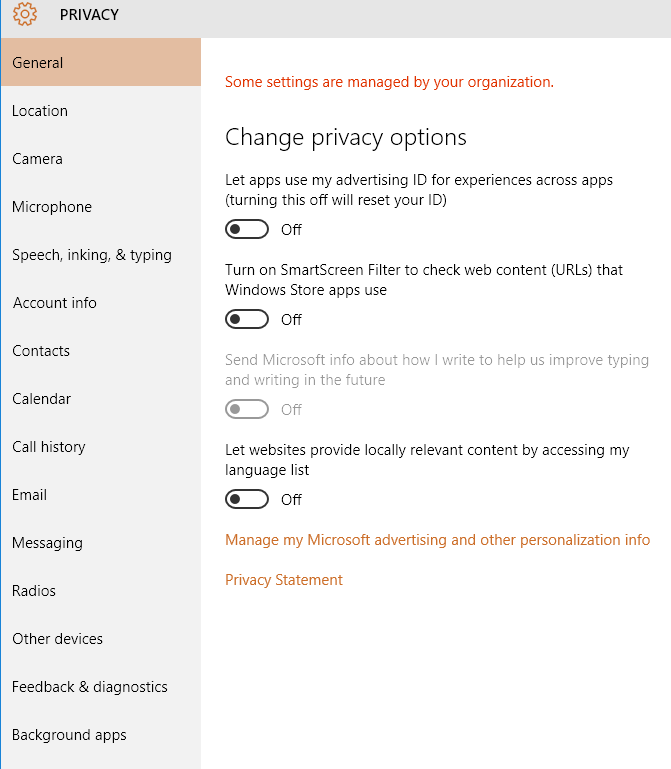Open Manage my Microsoft advertising link

click(x=437, y=540)
